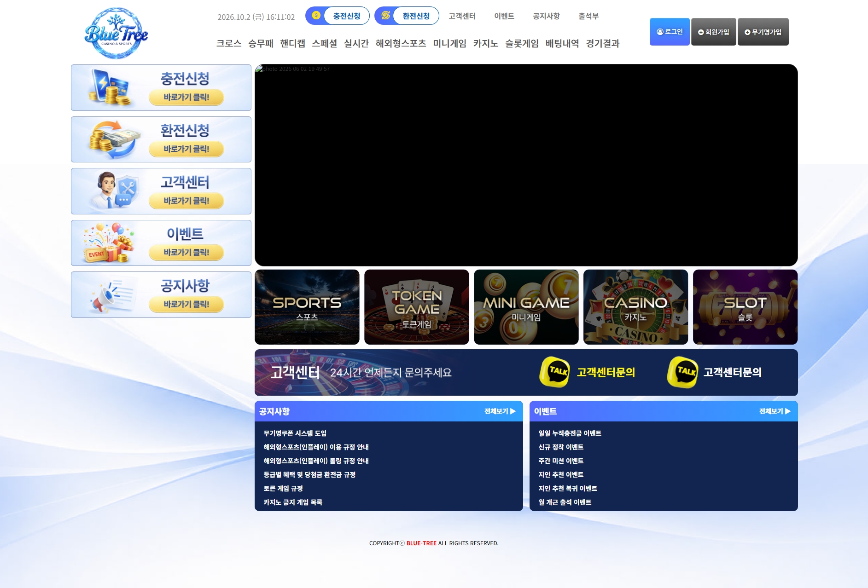Image resolution: width=868 pixels, height=588 pixels.
Task: Click the main black banner image
Action: (x=526, y=165)
